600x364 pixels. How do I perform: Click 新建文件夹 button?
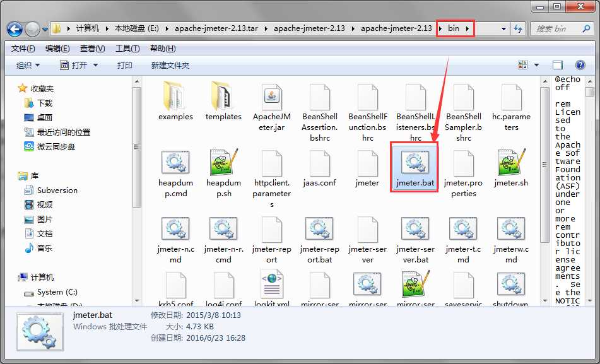[x=170, y=66]
